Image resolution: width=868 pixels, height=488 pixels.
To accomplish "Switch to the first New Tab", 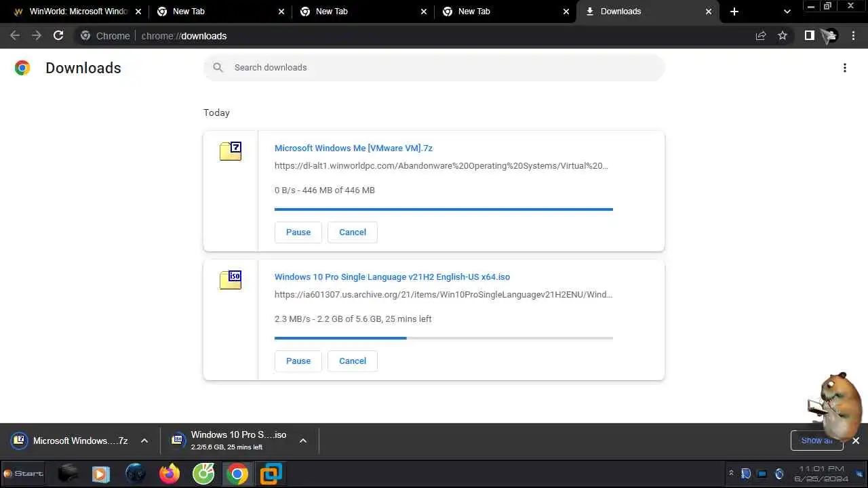I will coord(220,12).
